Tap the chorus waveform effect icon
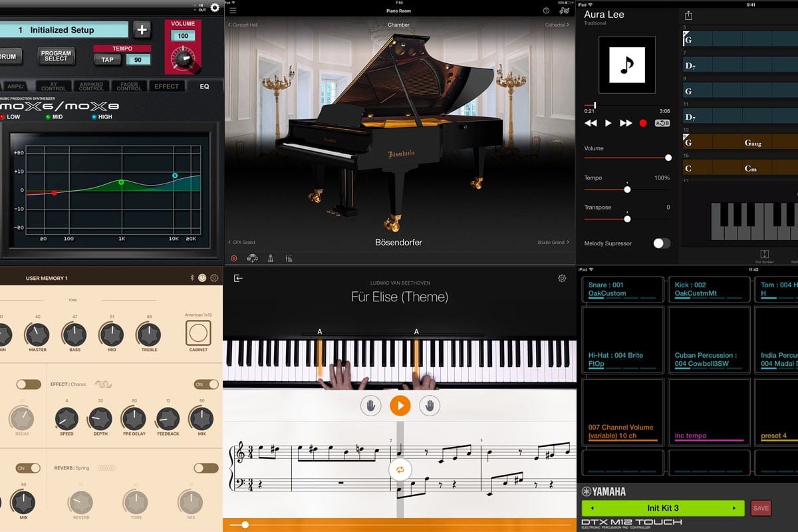 pyautogui.click(x=103, y=384)
